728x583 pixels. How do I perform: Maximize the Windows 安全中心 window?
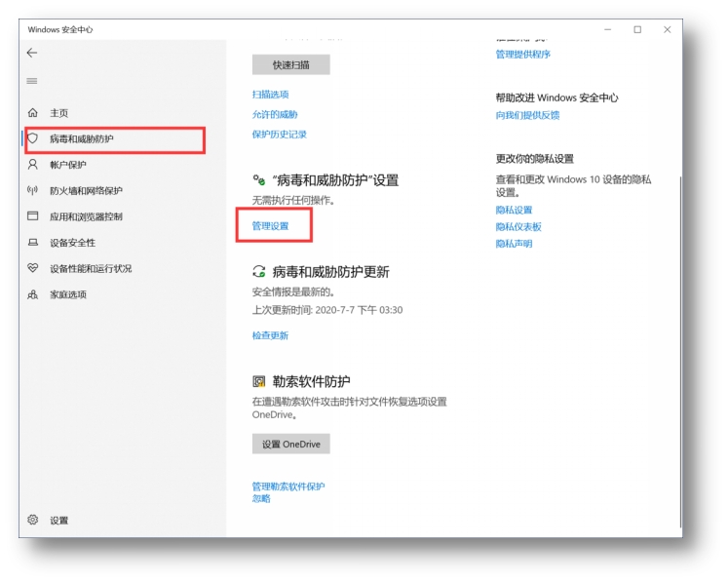[x=637, y=29]
